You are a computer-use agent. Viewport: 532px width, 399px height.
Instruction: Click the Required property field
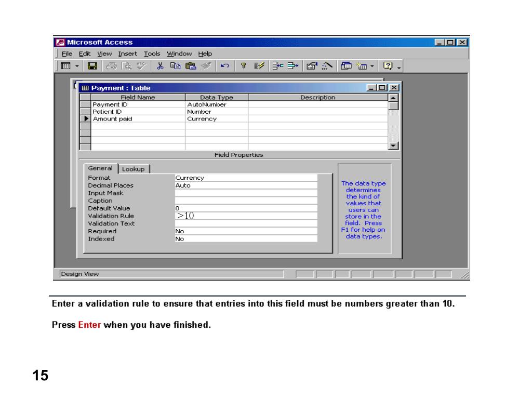coord(246,231)
